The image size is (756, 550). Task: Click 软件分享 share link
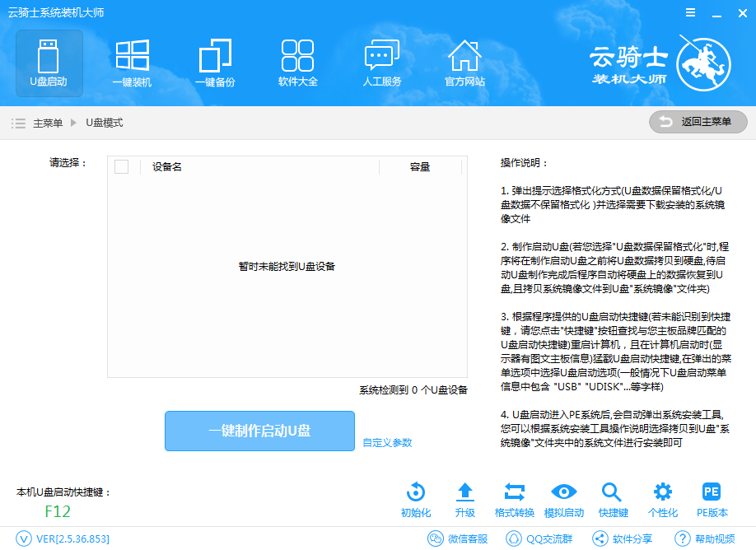click(x=622, y=538)
